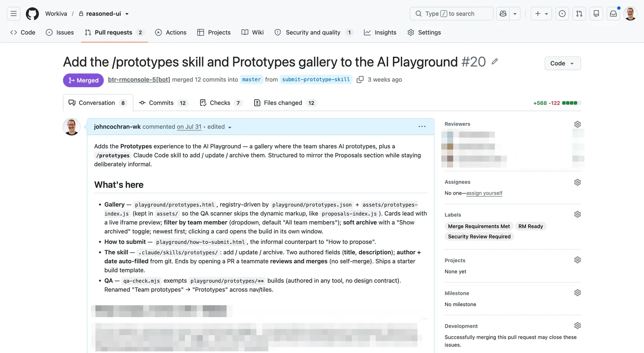The image size is (644, 353).
Task: Open the submit-prototype-skill branch link
Action: (x=316, y=79)
